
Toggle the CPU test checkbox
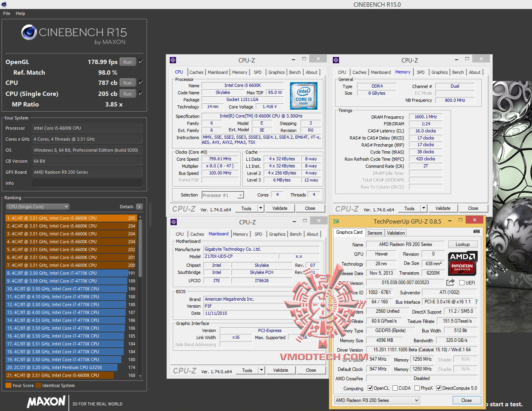(141, 83)
